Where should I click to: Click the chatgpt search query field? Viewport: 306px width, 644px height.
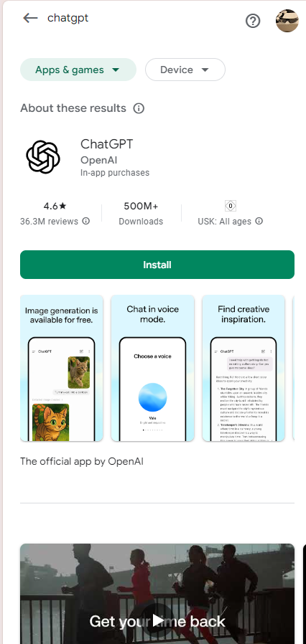68,18
